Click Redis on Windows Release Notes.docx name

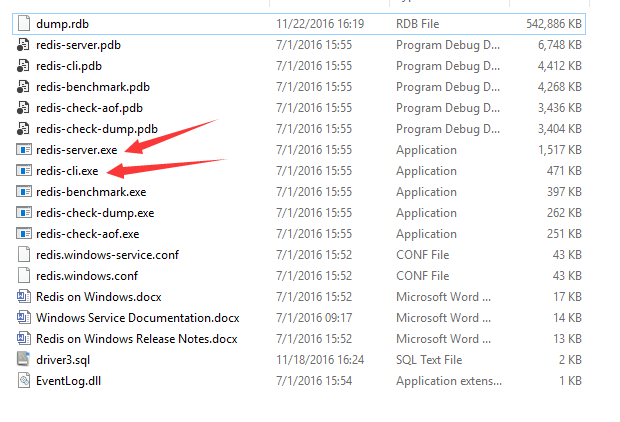click(136, 339)
